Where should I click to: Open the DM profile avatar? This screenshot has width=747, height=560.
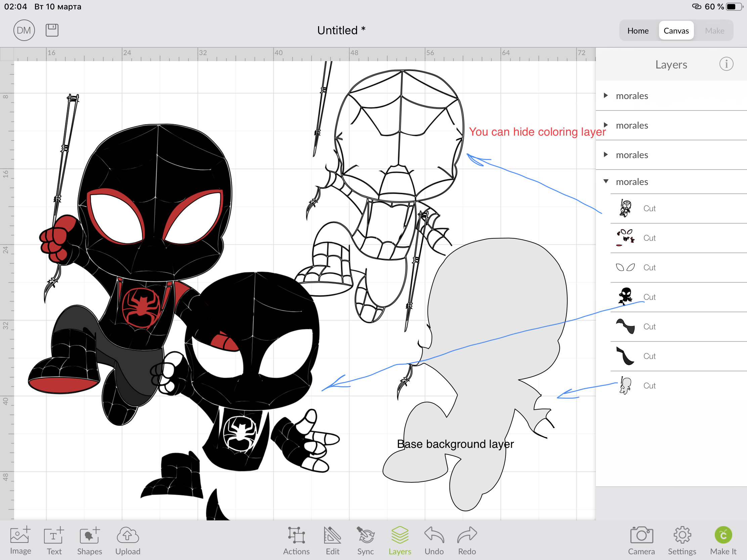(x=24, y=30)
